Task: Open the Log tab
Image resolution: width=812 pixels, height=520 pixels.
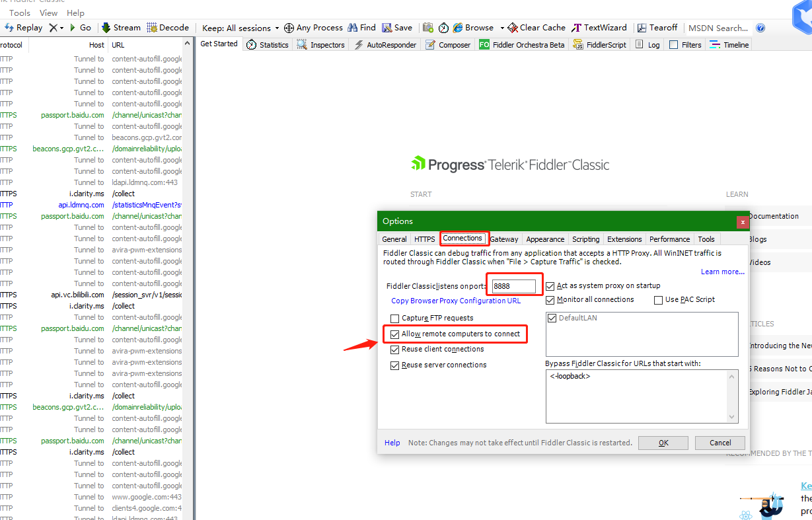Action: [647, 45]
